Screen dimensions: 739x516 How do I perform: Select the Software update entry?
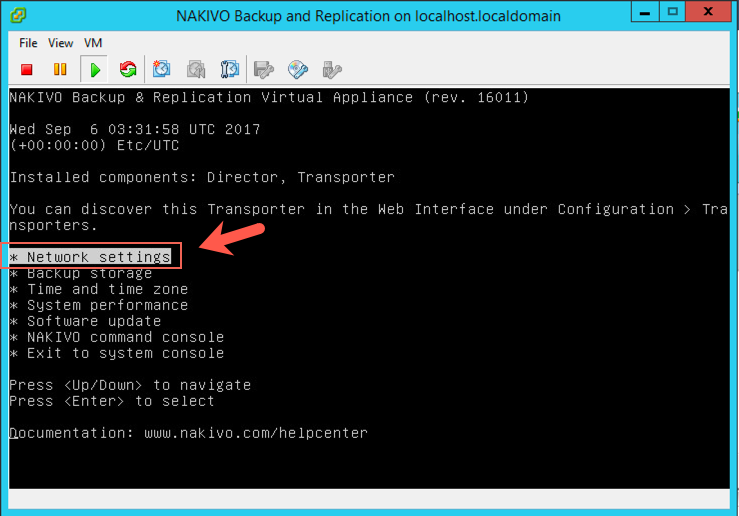pos(85,321)
